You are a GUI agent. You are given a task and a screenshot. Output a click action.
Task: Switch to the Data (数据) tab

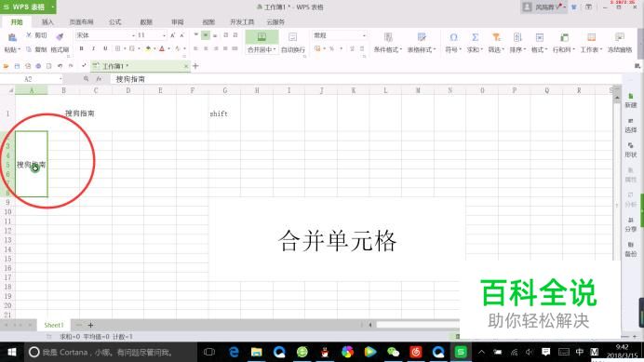[x=146, y=21]
